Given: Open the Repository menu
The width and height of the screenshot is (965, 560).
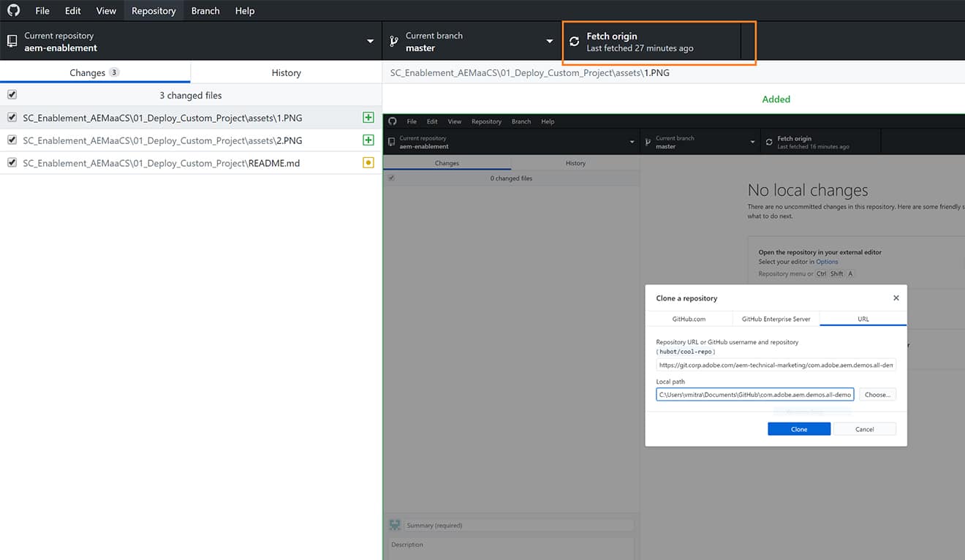Looking at the screenshot, I should 154,10.
